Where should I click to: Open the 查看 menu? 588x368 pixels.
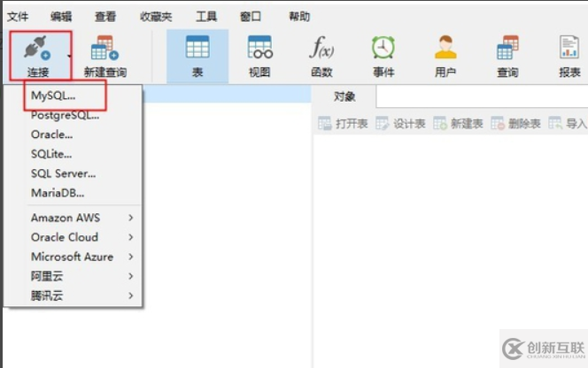click(105, 17)
